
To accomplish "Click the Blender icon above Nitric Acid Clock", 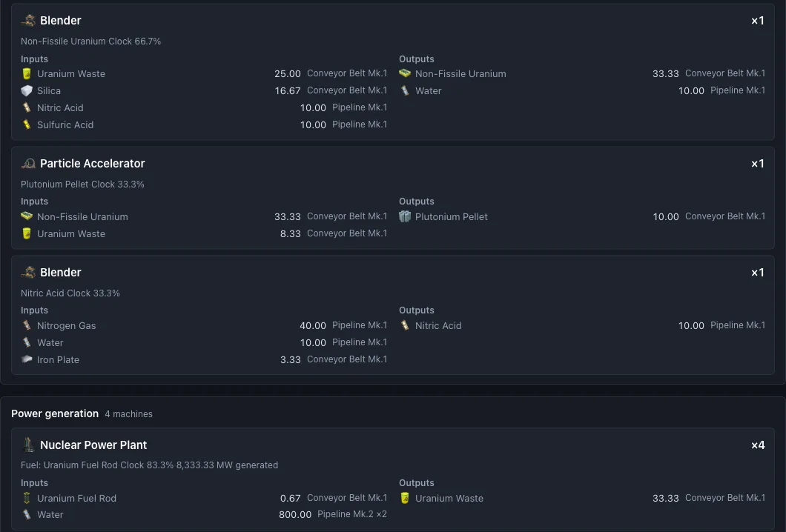I will click(x=29, y=273).
